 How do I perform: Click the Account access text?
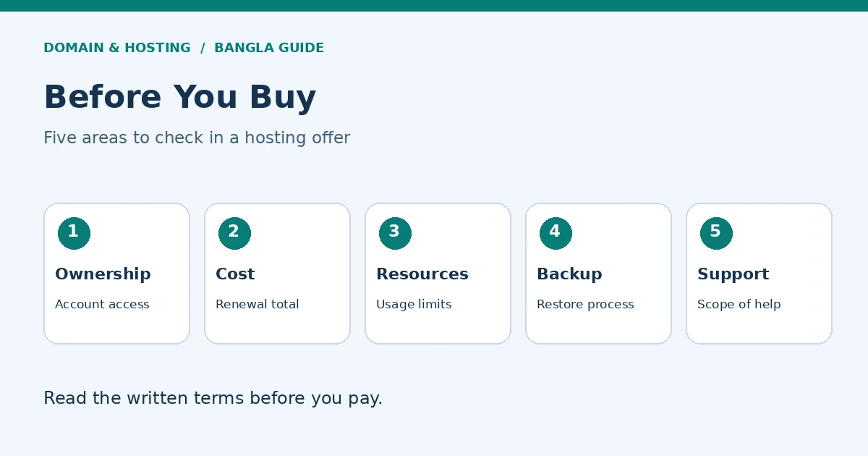(x=102, y=305)
